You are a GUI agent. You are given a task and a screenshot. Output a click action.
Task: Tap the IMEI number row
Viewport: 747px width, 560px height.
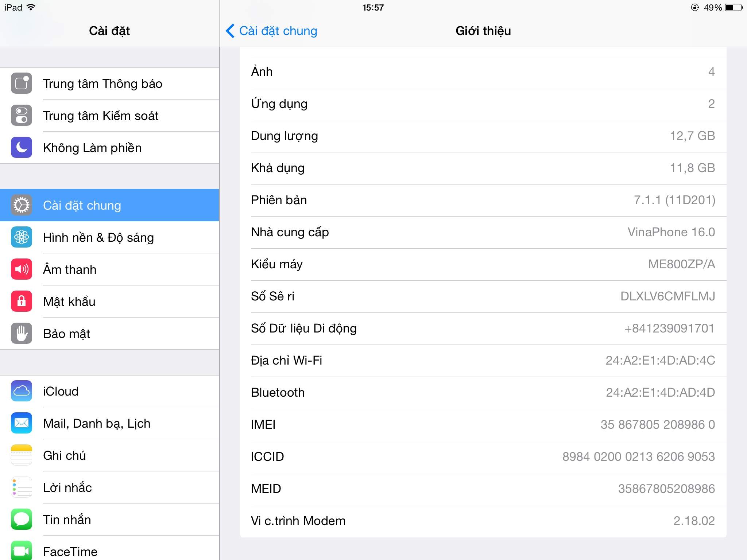pyautogui.click(x=483, y=425)
